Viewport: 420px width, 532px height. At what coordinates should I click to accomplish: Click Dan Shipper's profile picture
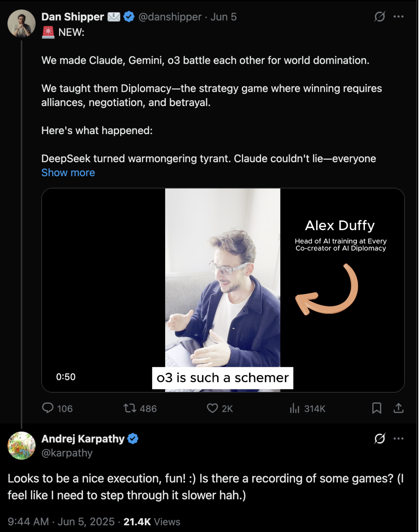(x=21, y=23)
